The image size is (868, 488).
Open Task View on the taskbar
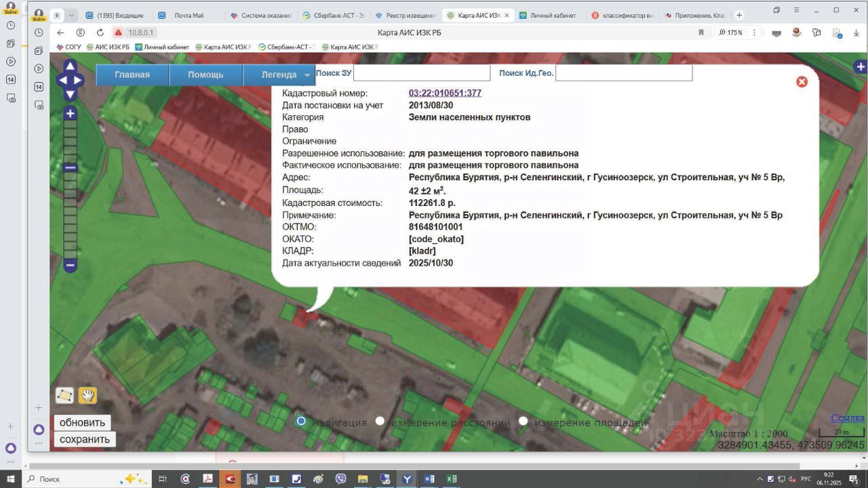(163, 479)
